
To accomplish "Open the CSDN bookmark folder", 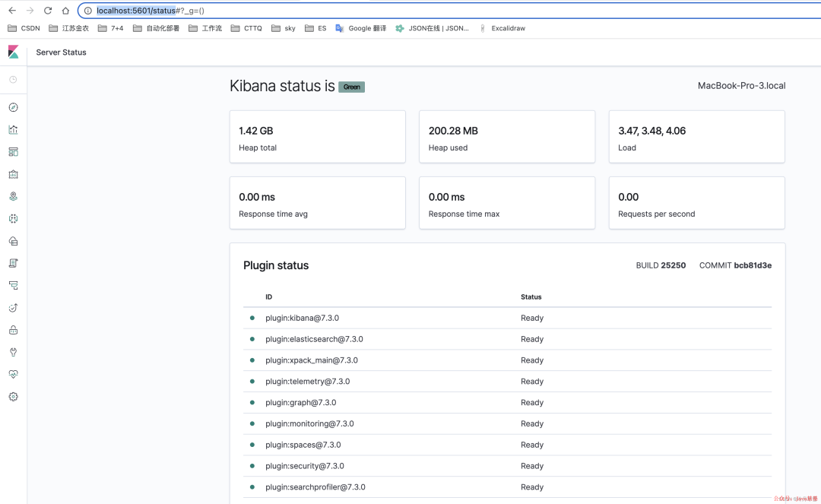I will tap(24, 28).
